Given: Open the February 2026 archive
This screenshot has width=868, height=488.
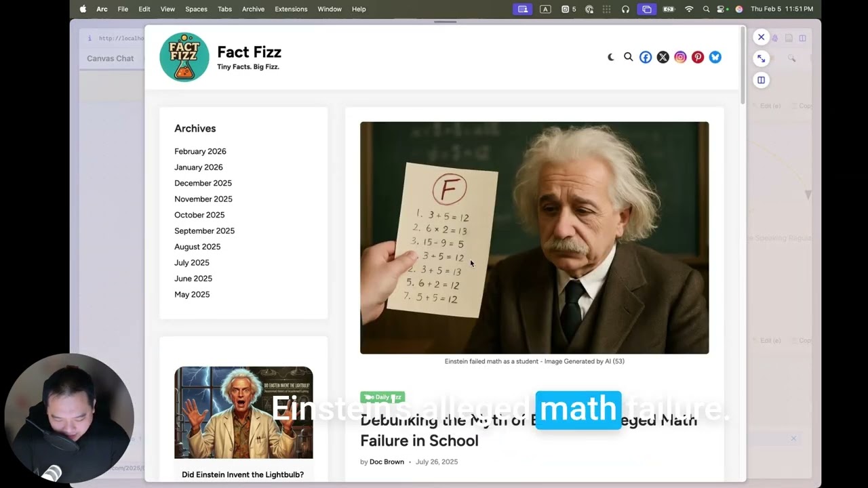Looking at the screenshot, I should (200, 151).
